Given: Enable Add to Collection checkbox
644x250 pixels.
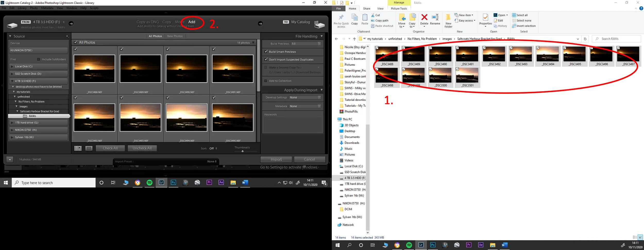Looking at the screenshot, I should [266, 81].
